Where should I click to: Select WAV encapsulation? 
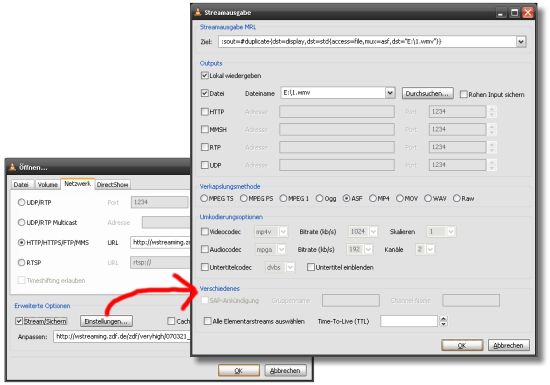click(428, 198)
